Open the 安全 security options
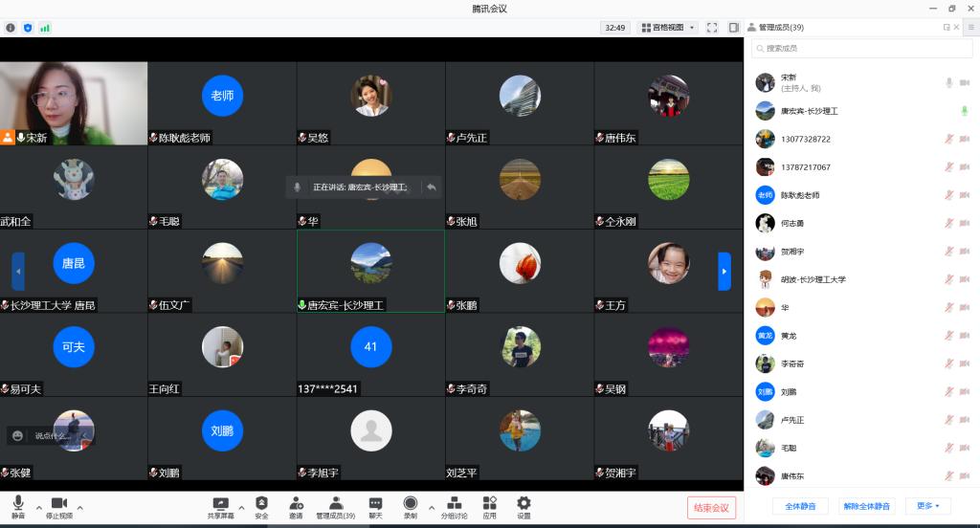Viewport: 980px width, 528px height. (x=261, y=507)
